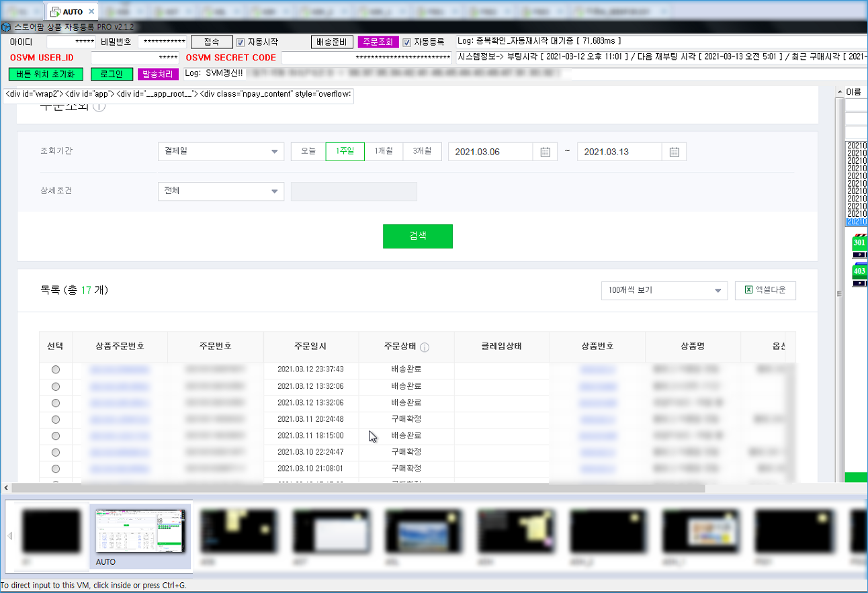Click 배송완료 status in 23:37:43 row
The image size is (868, 593).
pos(406,369)
